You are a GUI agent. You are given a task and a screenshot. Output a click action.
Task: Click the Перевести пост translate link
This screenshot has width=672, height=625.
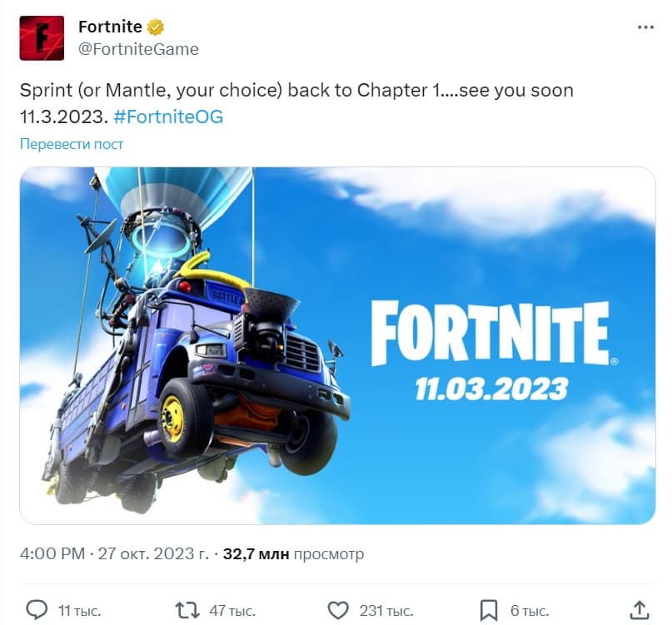pyautogui.click(x=72, y=144)
